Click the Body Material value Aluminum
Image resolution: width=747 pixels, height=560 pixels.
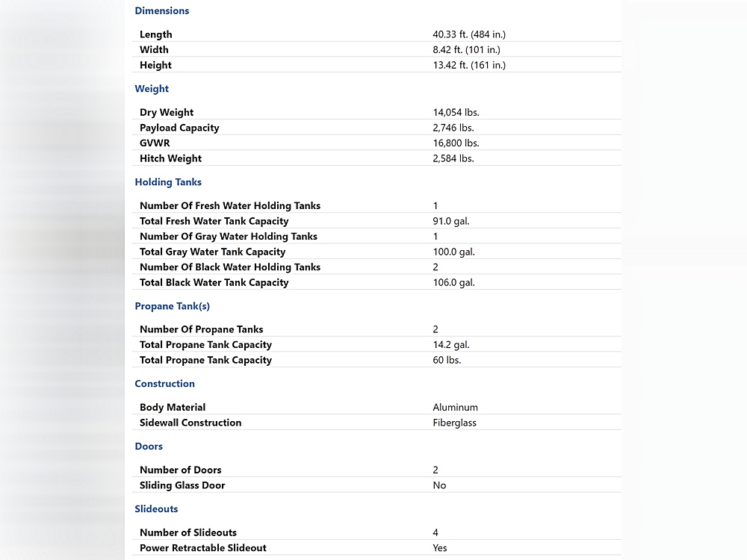pyautogui.click(x=455, y=408)
